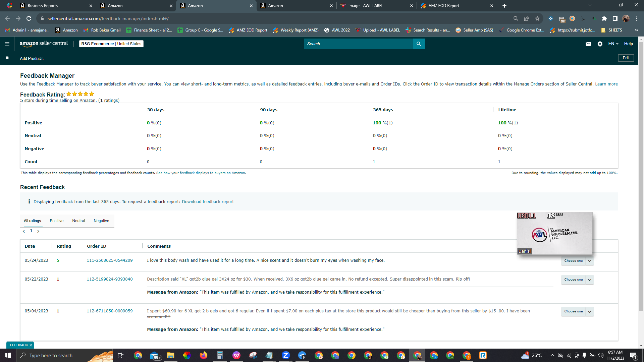
Task: Open the RSG Ecommerce marketplace switcher
Action: 111,44
